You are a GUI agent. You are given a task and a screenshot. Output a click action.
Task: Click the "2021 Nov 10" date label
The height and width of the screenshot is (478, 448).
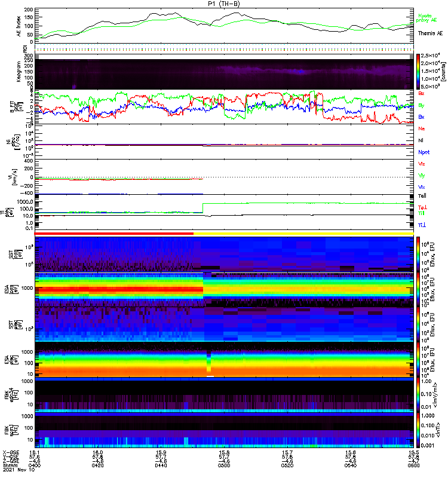click(x=19, y=470)
